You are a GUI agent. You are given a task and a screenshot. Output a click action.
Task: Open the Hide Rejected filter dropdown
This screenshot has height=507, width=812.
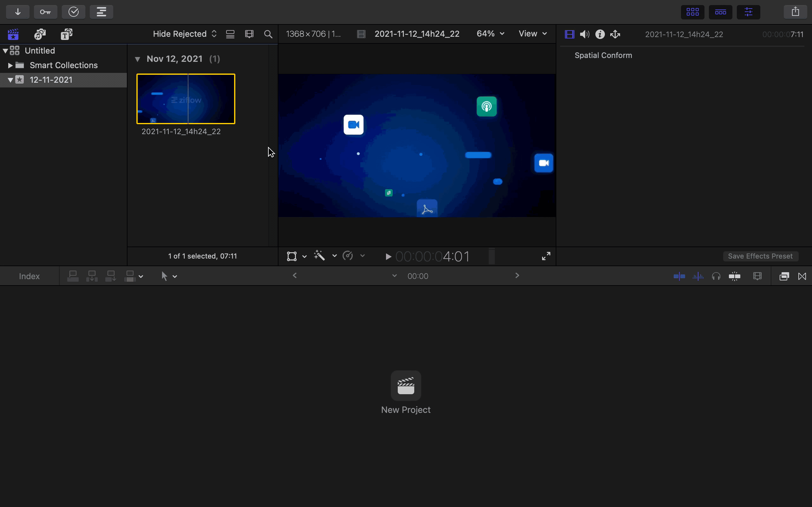point(185,34)
